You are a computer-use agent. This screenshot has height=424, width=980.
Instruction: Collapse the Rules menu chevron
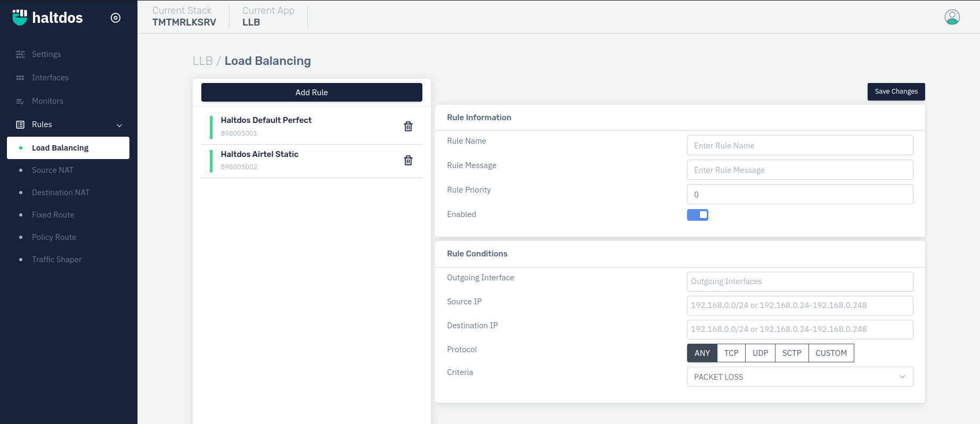119,125
